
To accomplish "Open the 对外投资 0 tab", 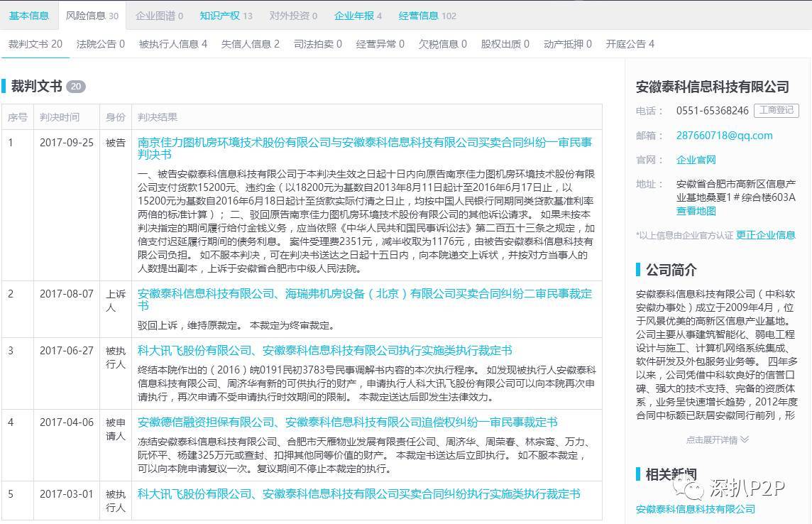I will (x=293, y=16).
